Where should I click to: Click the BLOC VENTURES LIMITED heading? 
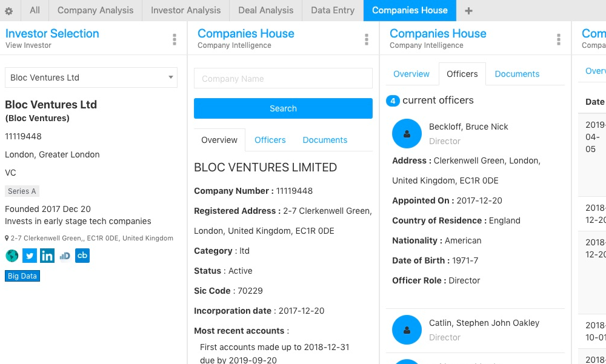coord(265,167)
